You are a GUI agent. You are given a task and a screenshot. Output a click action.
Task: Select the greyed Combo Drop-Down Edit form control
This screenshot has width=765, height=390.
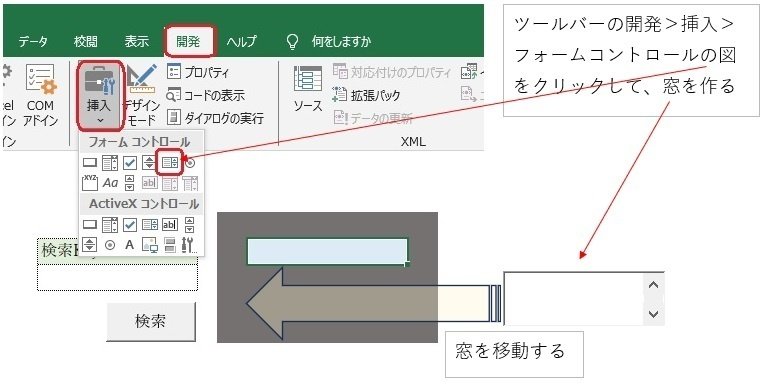pos(190,184)
